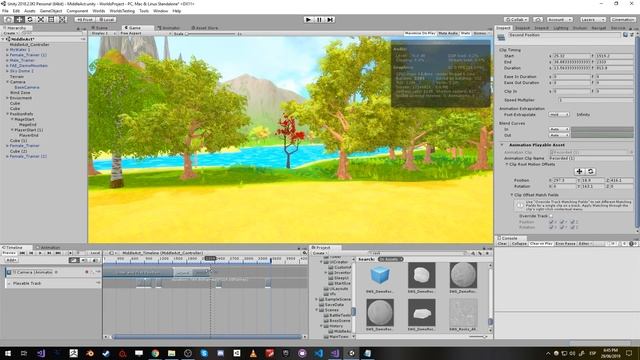Select Wind Zone in Hierarchy
Viewport: 640px width, 360px height.
[20, 93]
